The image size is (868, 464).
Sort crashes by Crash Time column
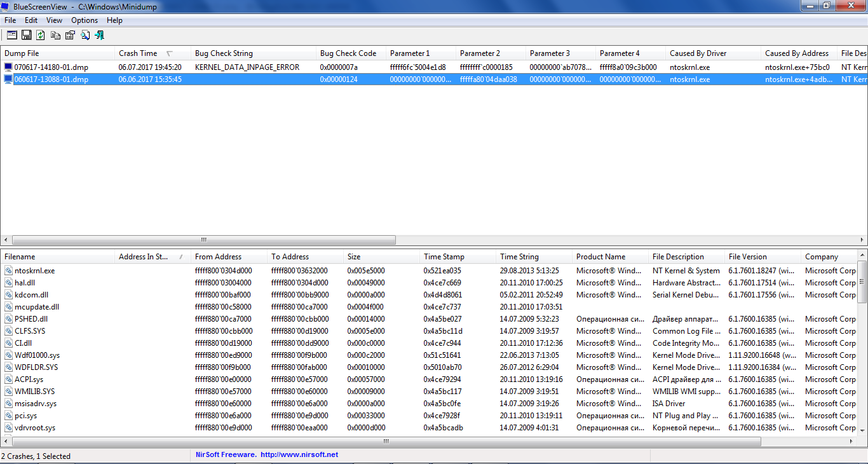click(x=138, y=53)
